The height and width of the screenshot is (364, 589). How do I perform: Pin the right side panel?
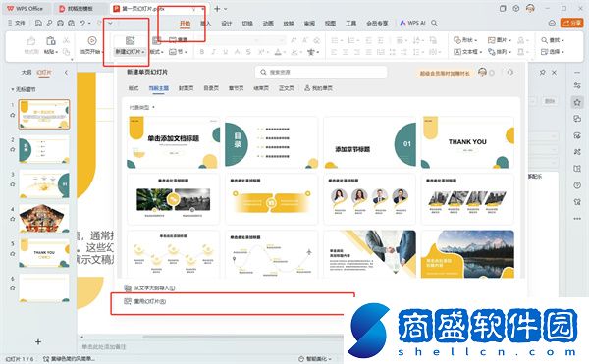tap(542, 72)
